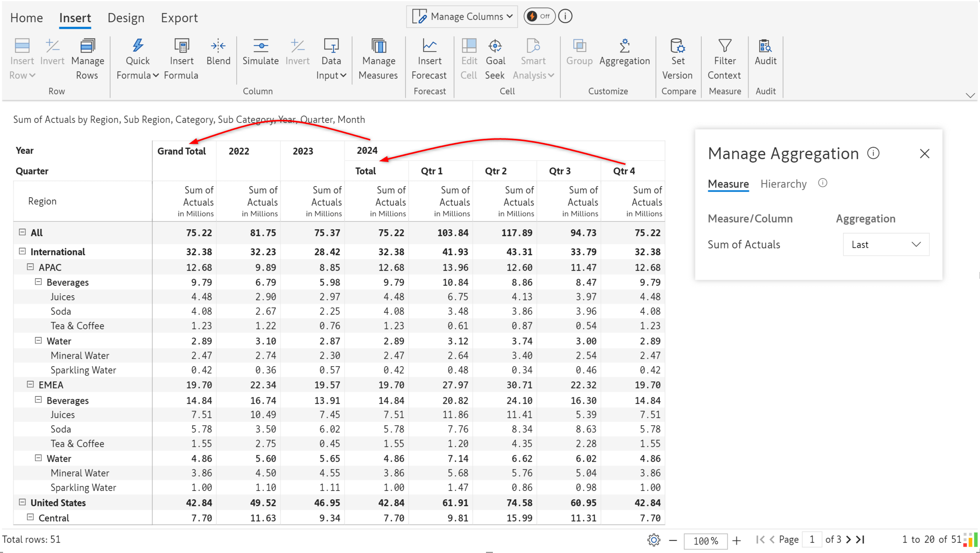Open Smart Analysis
This screenshot has width=980, height=553.
[533, 59]
